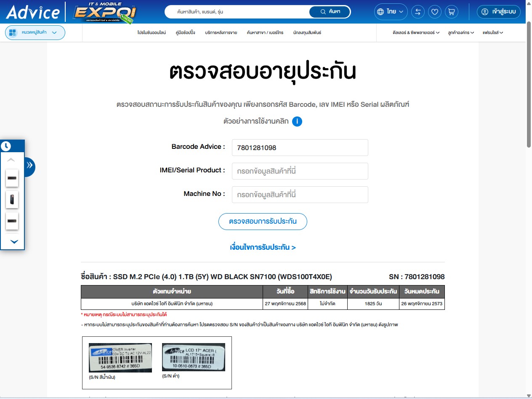Click the Advice logo

[x=32, y=12]
